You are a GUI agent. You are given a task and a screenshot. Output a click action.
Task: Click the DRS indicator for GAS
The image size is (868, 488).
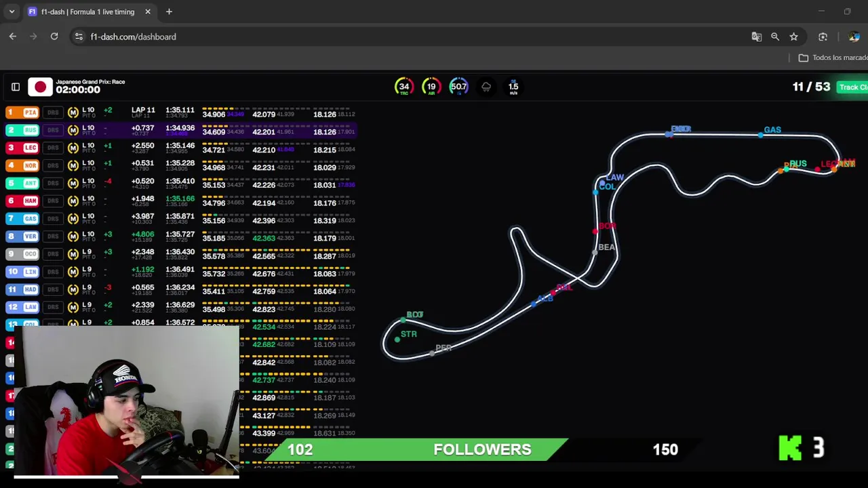(x=53, y=218)
